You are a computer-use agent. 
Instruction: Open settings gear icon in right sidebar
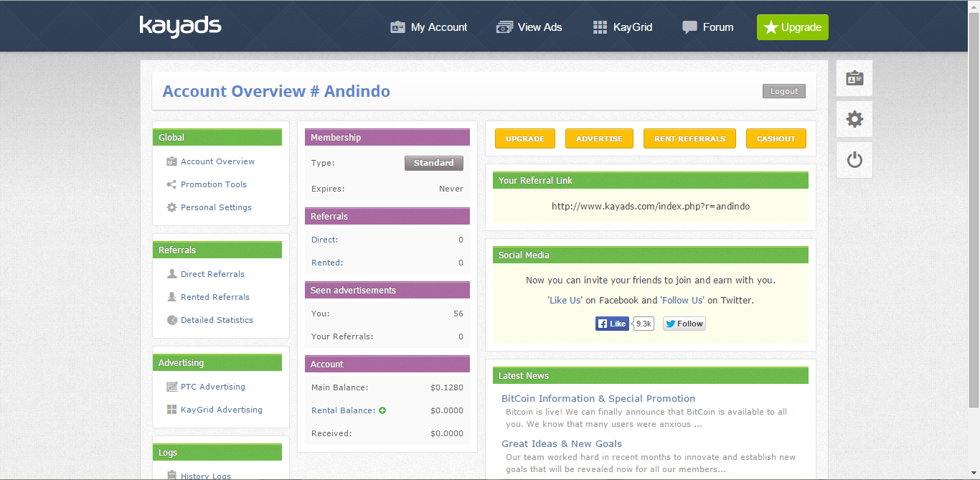click(x=854, y=119)
